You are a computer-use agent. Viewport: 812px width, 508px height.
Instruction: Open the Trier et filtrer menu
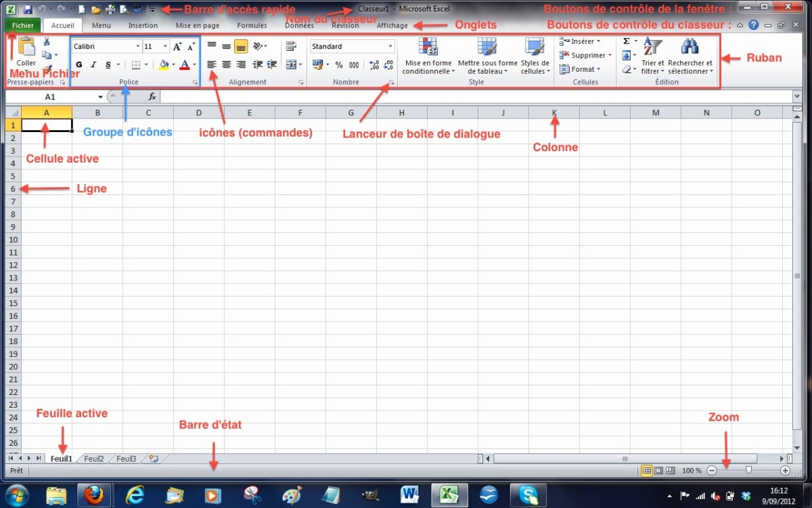click(653, 56)
